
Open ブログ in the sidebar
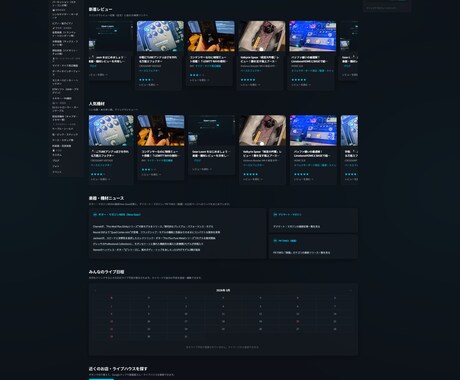point(56,160)
